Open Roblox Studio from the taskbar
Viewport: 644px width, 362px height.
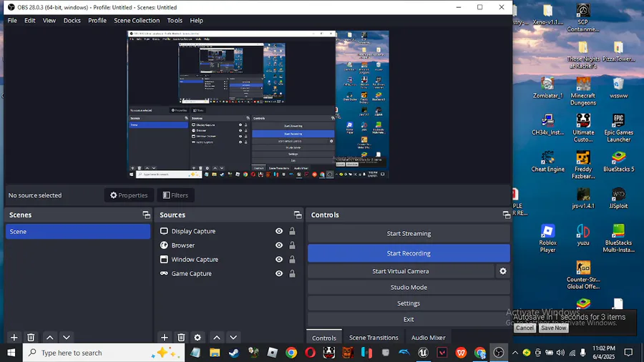[x=273, y=353]
